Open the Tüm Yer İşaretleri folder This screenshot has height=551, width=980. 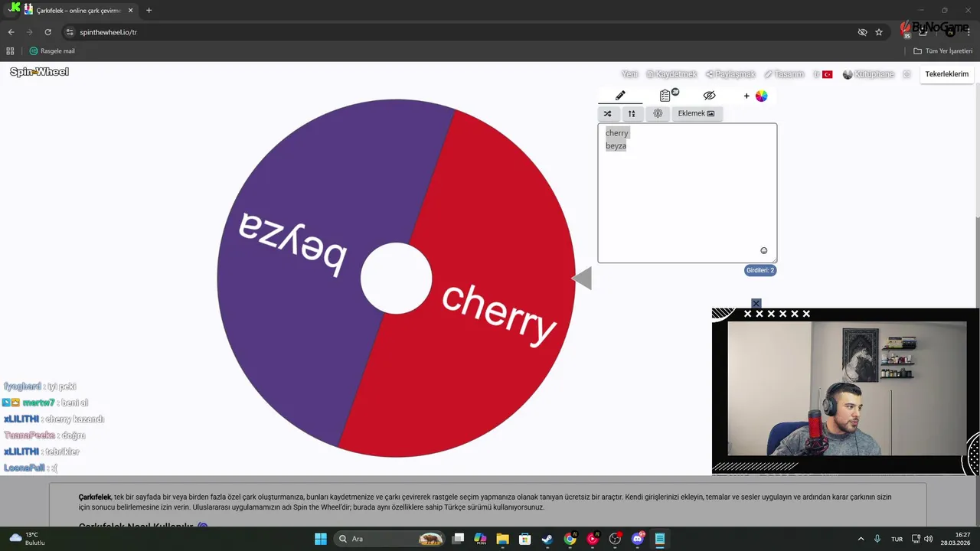tap(943, 51)
